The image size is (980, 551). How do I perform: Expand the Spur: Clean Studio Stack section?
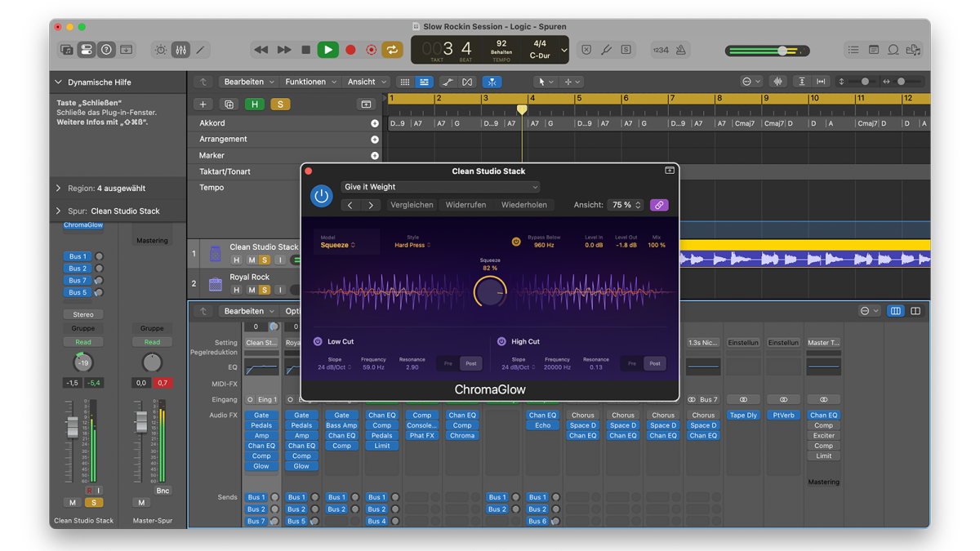click(x=58, y=211)
